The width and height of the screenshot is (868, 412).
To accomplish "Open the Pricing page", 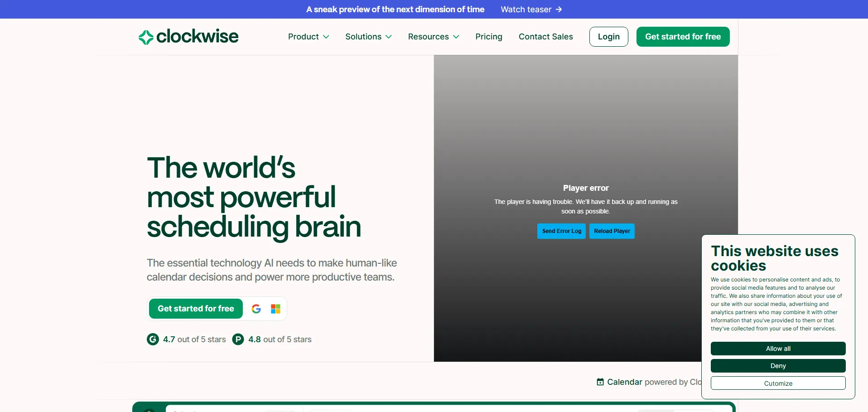I will tap(488, 37).
